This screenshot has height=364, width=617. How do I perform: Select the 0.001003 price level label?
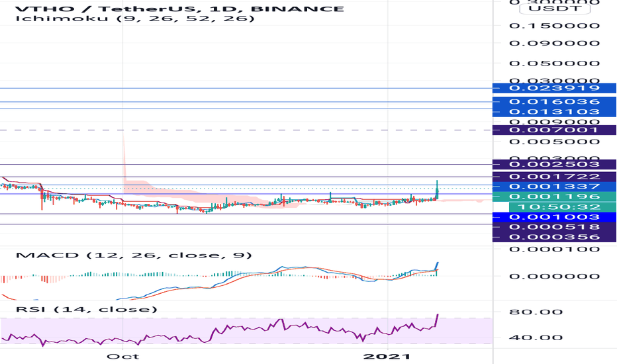554,217
